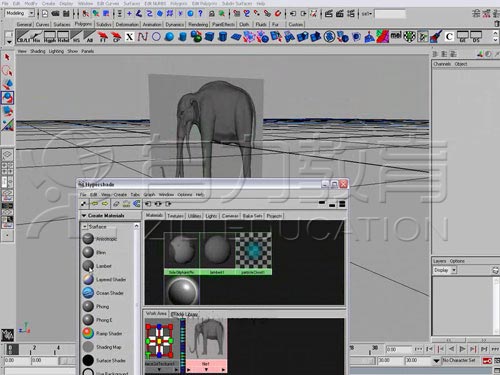Choose the Lasso selection tool
The height and width of the screenshot is (375, 500).
coord(7,71)
